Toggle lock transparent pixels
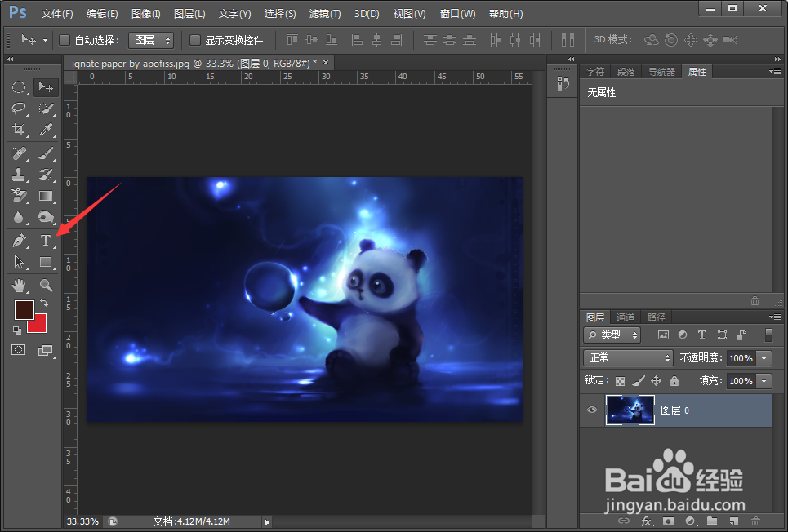Screen dimensions: 788x532 click(620, 381)
